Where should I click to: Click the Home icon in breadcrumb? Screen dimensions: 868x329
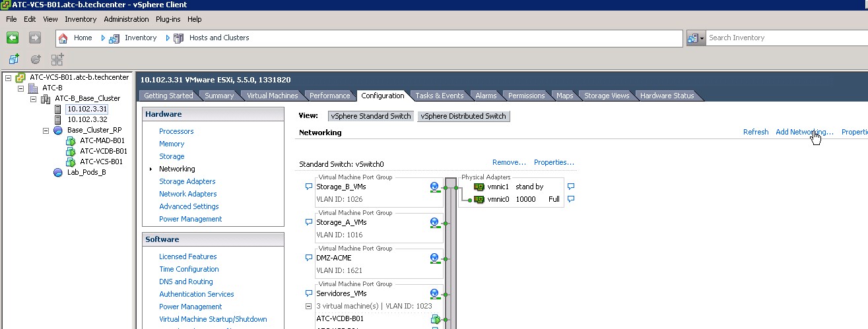coord(63,38)
